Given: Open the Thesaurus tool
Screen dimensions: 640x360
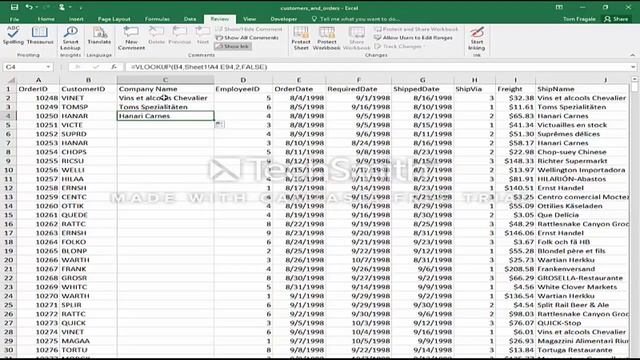Looking at the screenshot, I should (x=40, y=36).
